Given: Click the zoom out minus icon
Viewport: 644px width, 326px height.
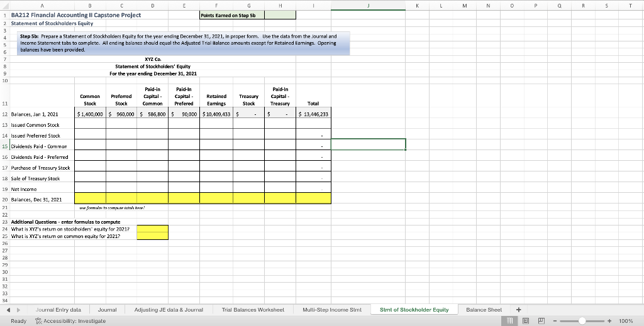Looking at the screenshot, I should pos(555,321).
